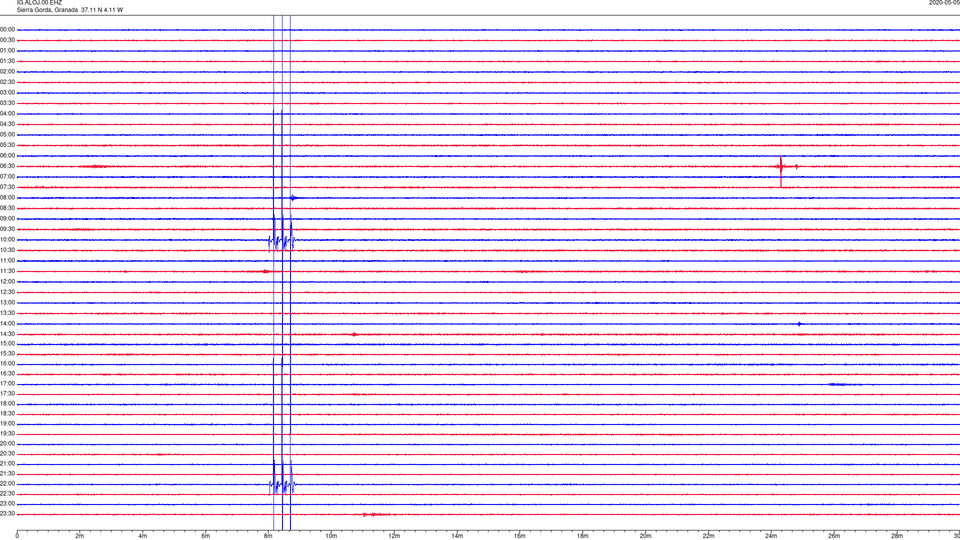Select the 10:00 trace time label
Viewport: 960px width, 540px height.
[x=7, y=239]
